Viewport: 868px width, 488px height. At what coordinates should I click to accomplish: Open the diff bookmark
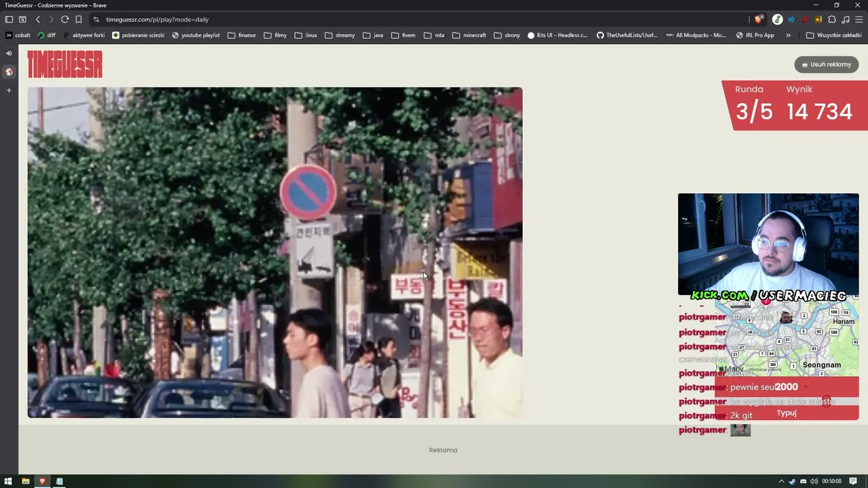point(47,35)
